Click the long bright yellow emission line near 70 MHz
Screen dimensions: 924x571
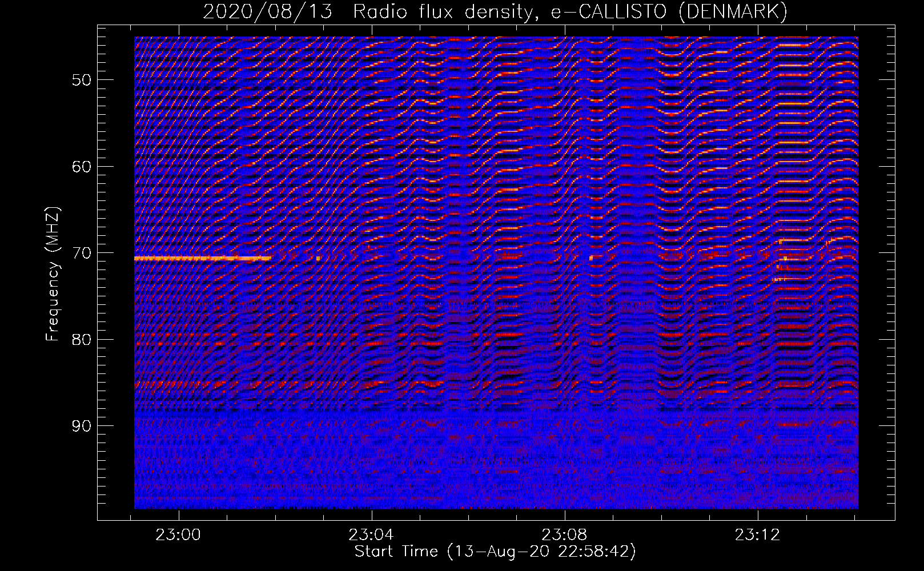[203, 259]
